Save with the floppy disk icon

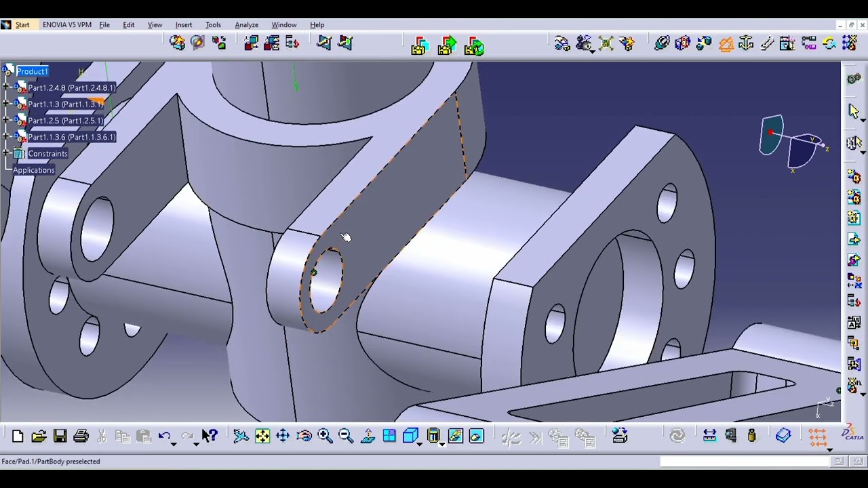pos(60,436)
